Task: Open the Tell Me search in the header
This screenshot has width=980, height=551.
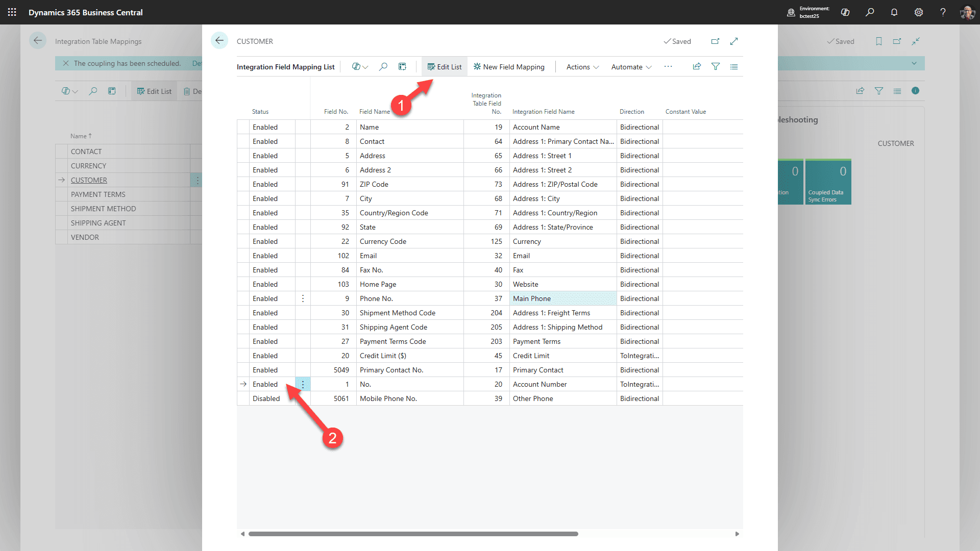Action: tap(870, 12)
